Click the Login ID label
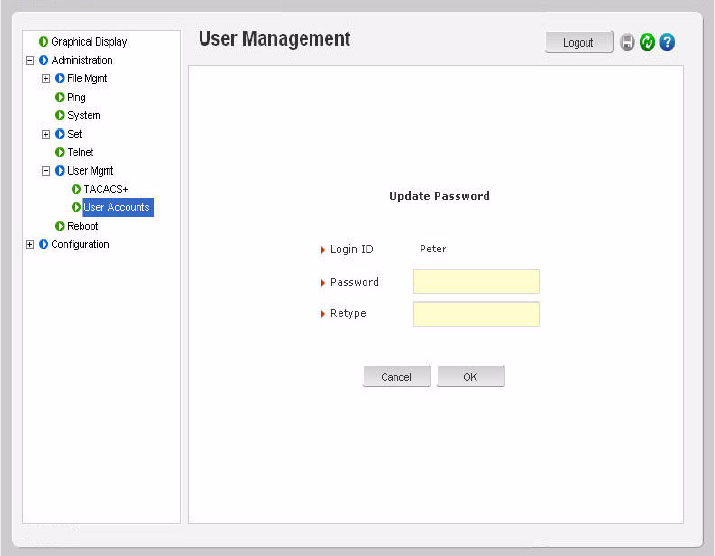Screen dimensions: 715x556 352,249
